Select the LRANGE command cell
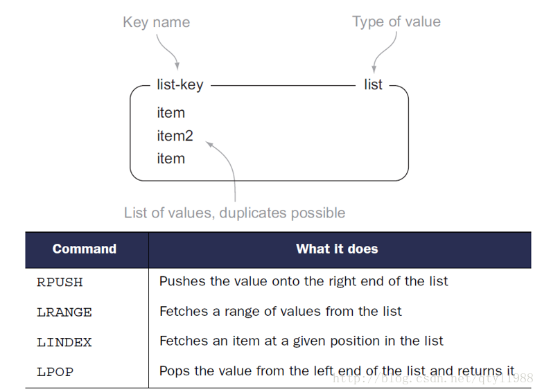The width and height of the screenshot is (542, 392). click(64, 312)
